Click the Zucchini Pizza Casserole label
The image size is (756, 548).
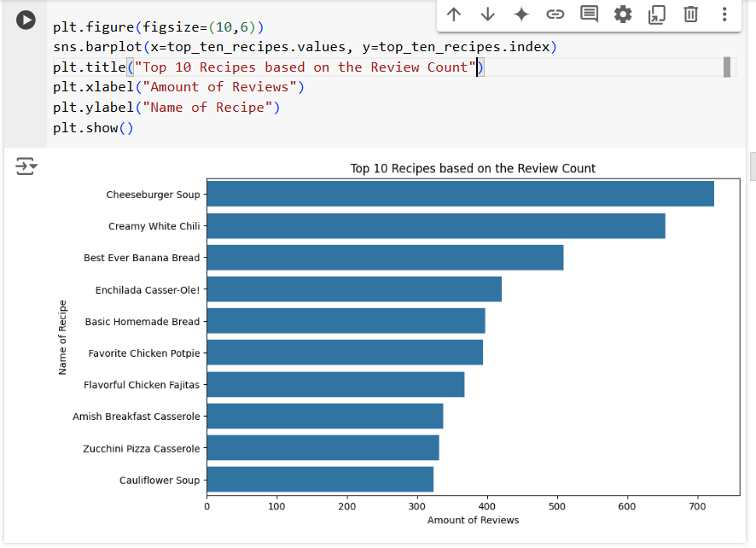click(x=142, y=449)
